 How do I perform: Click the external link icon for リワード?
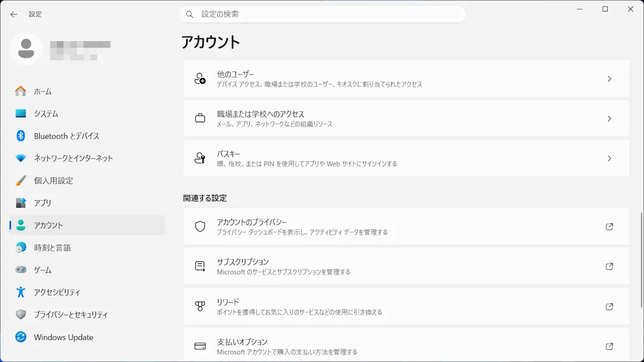coord(609,307)
